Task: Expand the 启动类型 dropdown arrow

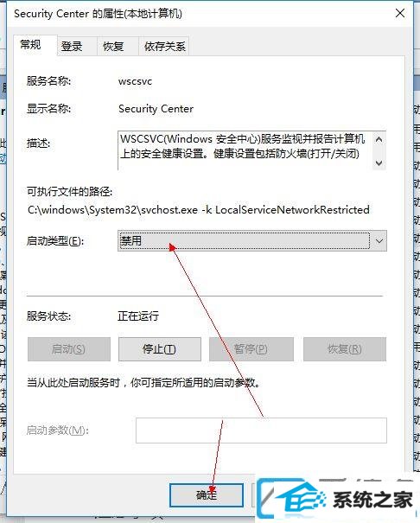Action: pos(379,240)
